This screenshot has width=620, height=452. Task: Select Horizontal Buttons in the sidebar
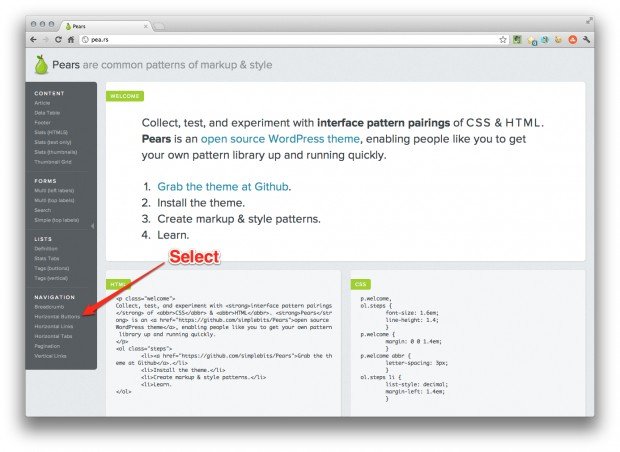tap(57, 317)
